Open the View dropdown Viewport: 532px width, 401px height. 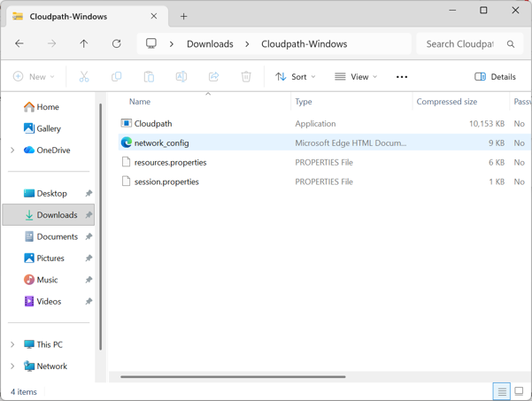coord(356,77)
